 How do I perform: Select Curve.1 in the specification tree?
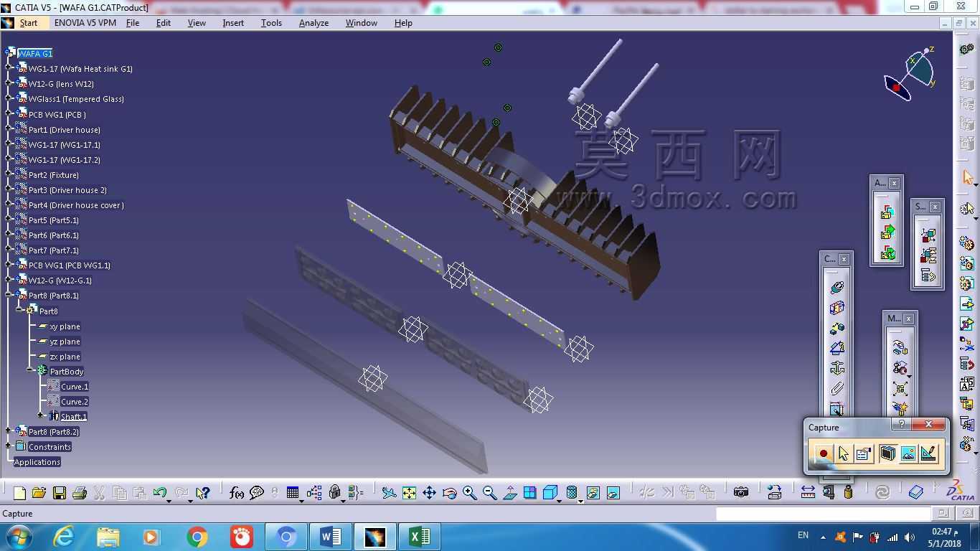[x=75, y=387]
